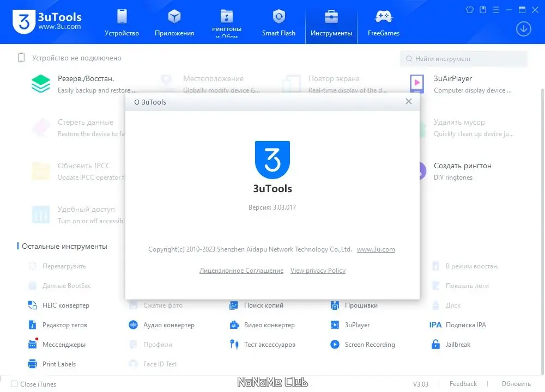Click the Данные BootSec tool
This screenshot has width=545, height=392.
60,286
